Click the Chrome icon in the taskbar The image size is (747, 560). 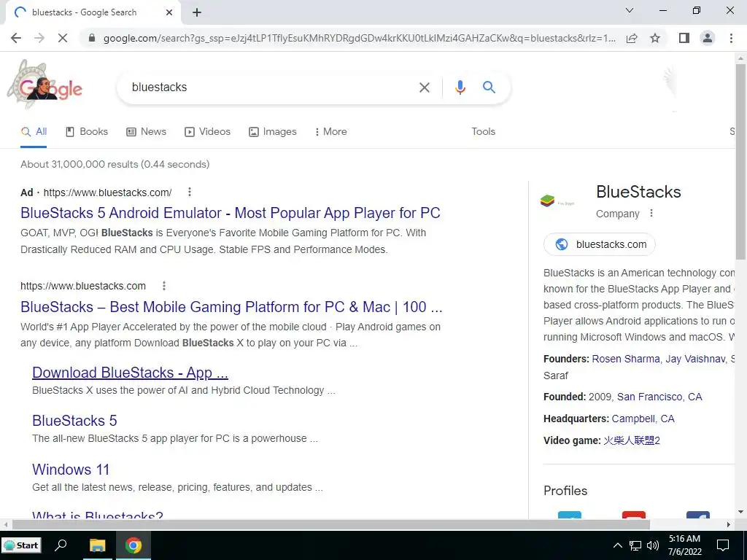133,545
